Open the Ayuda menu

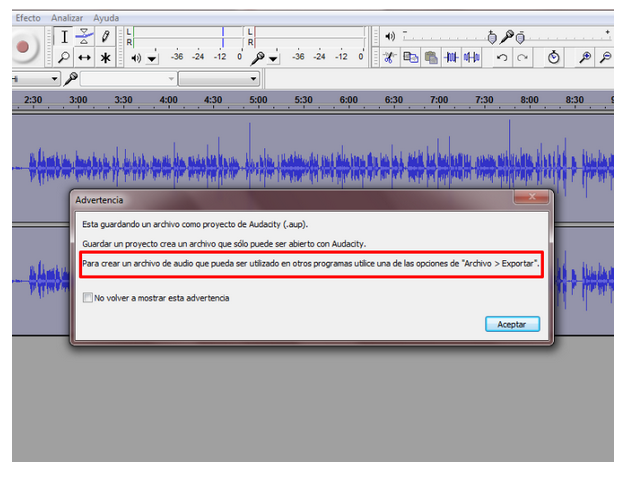105,18
